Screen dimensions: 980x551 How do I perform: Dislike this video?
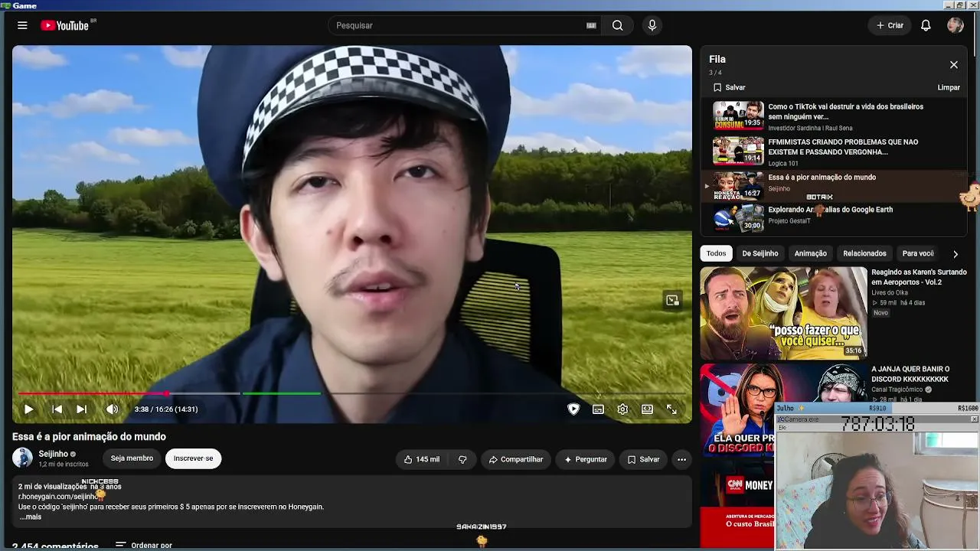(x=462, y=459)
